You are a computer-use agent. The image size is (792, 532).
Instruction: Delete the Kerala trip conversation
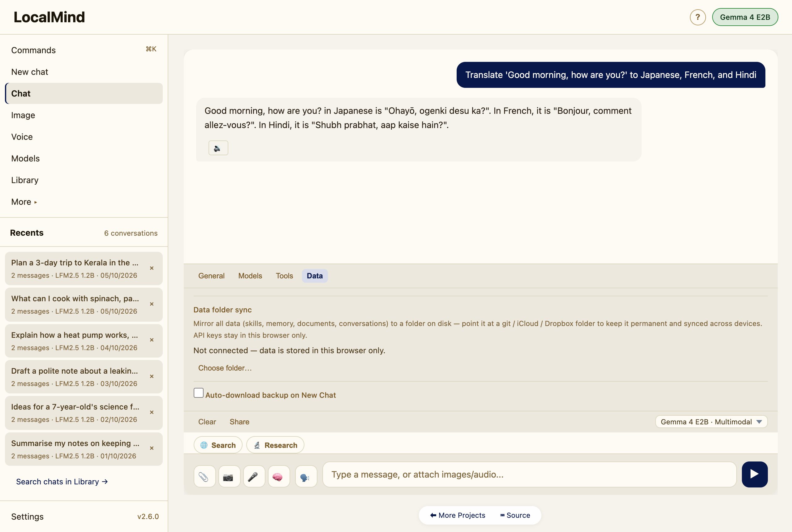[x=152, y=268]
